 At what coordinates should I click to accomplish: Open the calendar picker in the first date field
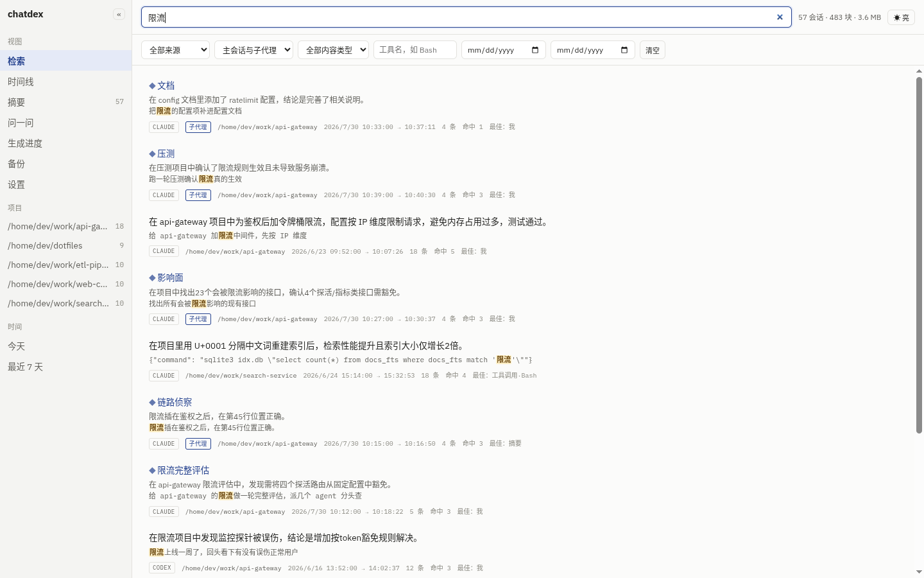535,50
